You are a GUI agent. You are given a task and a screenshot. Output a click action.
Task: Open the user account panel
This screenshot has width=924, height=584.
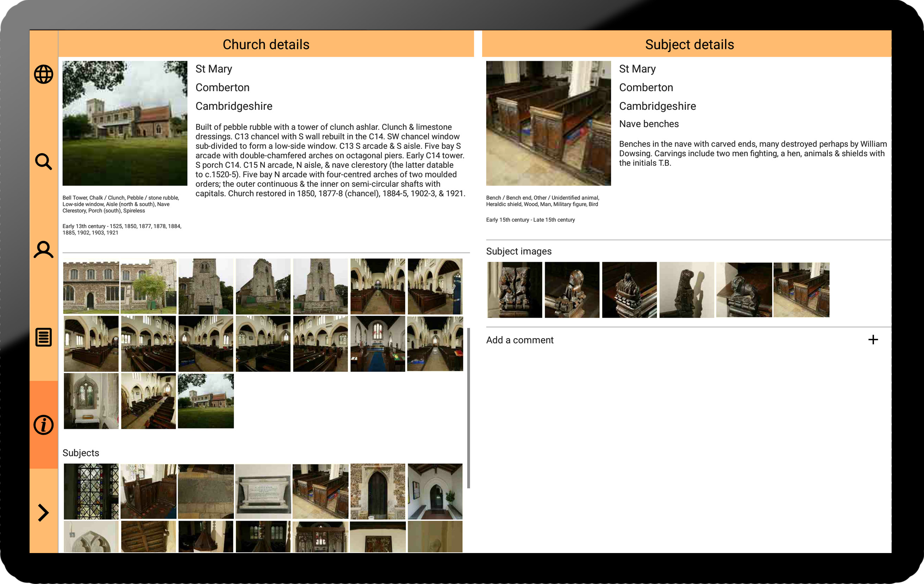(43, 250)
